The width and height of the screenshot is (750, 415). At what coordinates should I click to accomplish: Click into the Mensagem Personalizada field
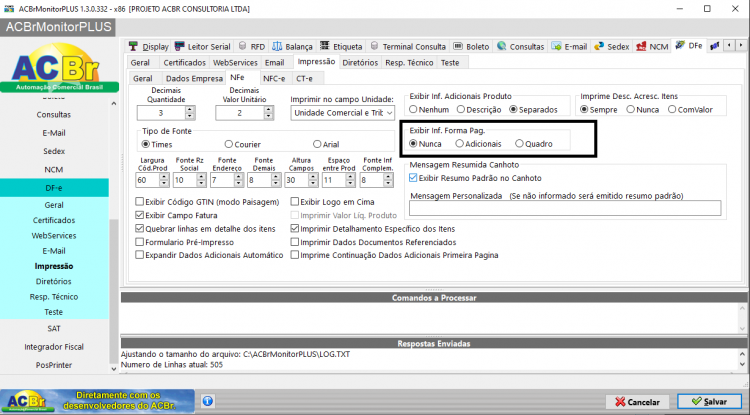click(565, 208)
